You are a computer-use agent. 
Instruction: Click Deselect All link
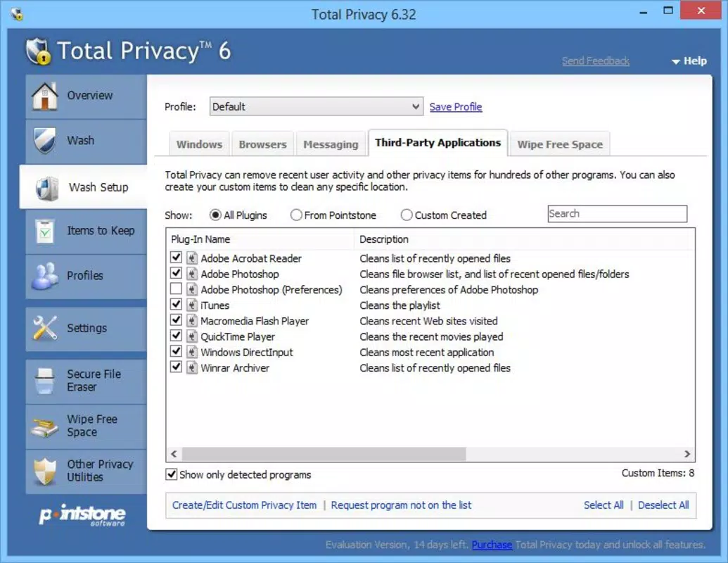[663, 505]
